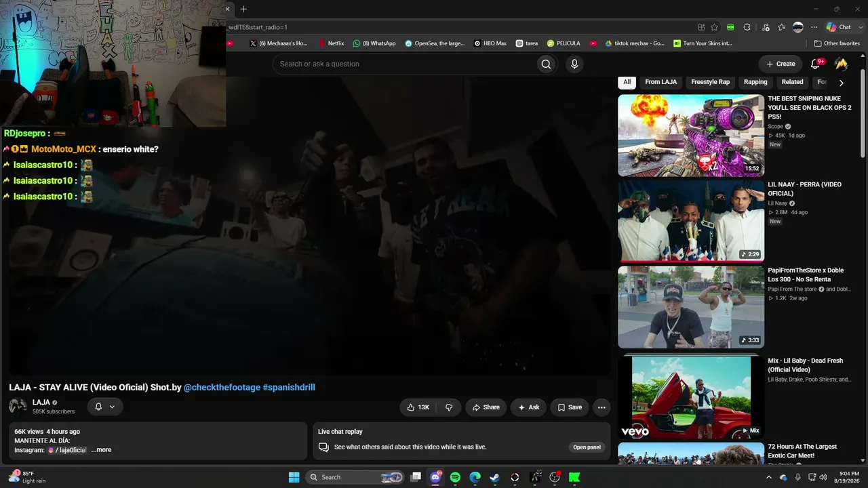Open the notification bell dropdown for LAJA
868x488 pixels.
point(105,407)
